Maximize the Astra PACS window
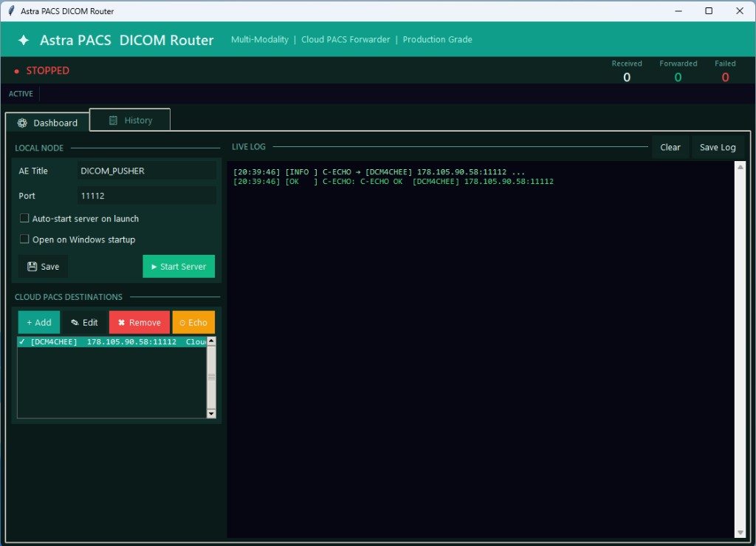756x546 pixels. 709,10
